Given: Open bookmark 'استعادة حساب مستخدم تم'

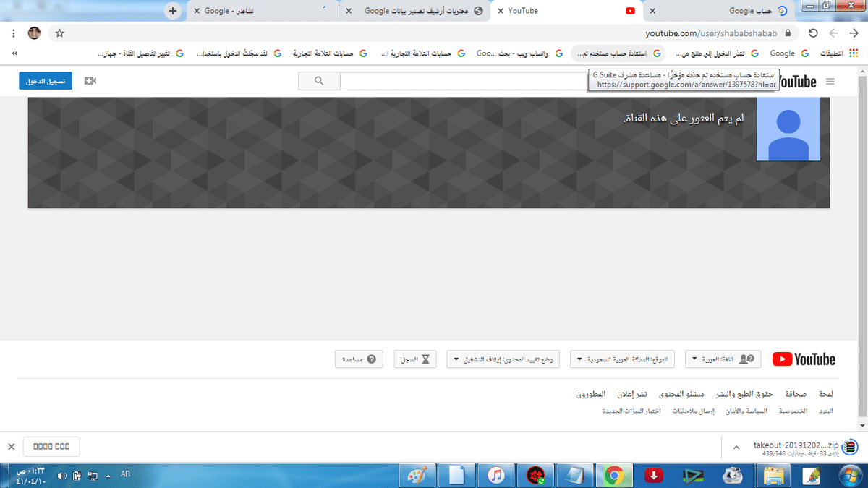Looking at the screenshot, I should pos(619,53).
